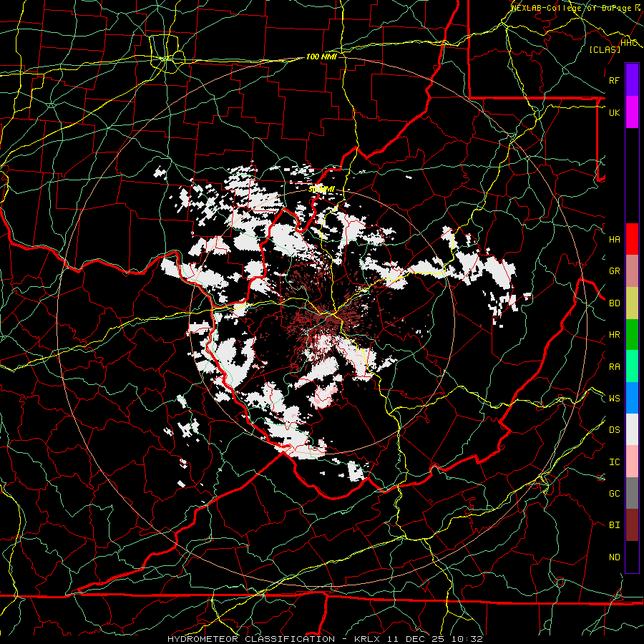This screenshot has height=644, width=644.
Task: Click the GC gray legend swatch
Action: click(632, 493)
